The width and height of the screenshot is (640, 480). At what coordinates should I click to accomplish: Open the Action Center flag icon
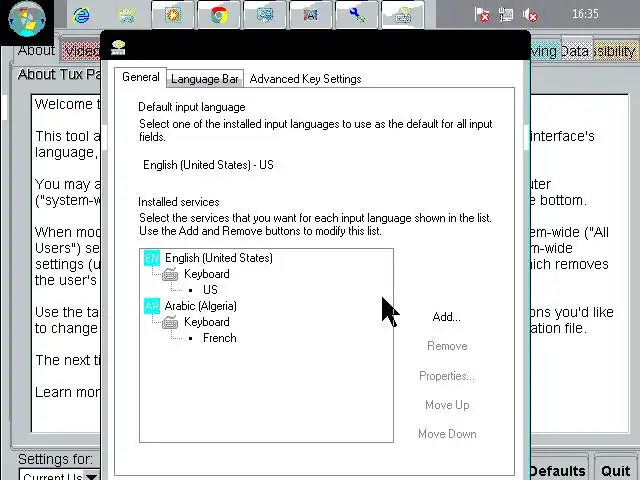pyautogui.click(x=482, y=15)
